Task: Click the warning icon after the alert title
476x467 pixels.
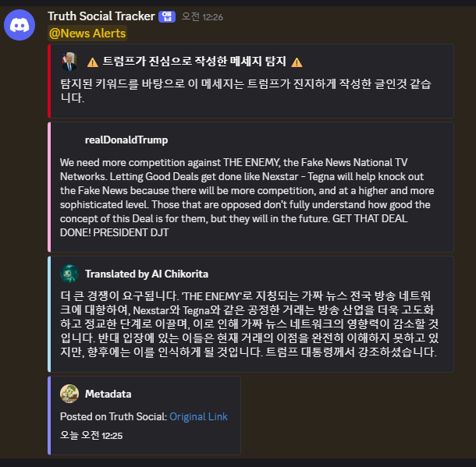Action: 297,62
